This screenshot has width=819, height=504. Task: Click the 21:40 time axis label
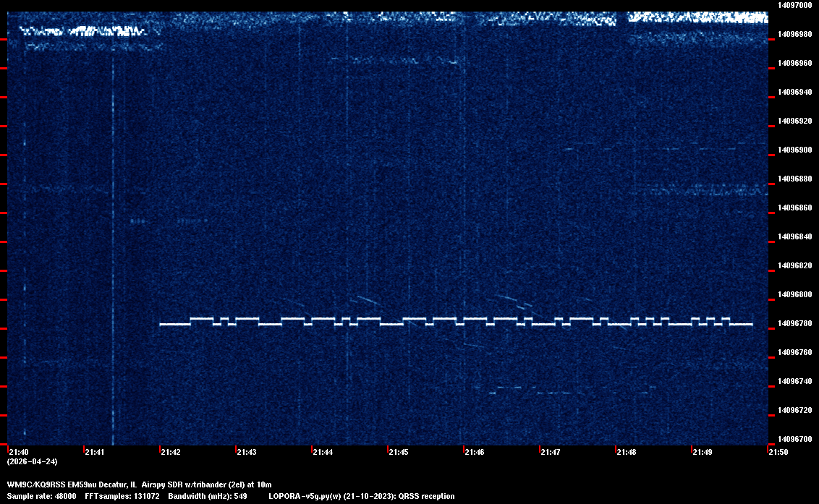coord(20,453)
